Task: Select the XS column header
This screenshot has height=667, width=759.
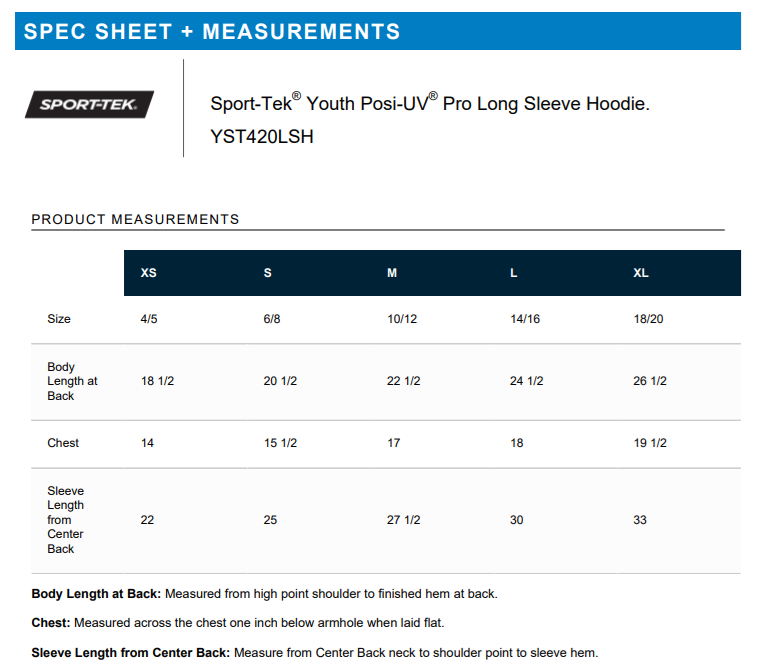Action: click(148, 273)
